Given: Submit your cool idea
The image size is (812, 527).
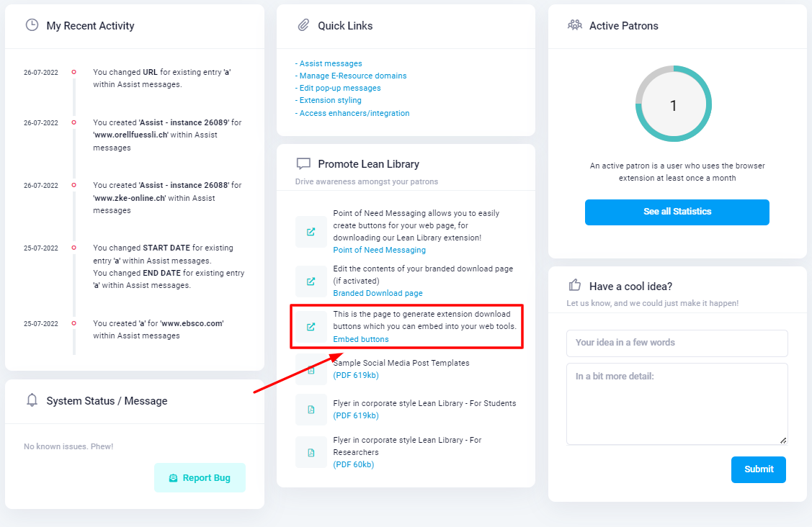Looking at the screenshot, I should [x=758, y=469].
